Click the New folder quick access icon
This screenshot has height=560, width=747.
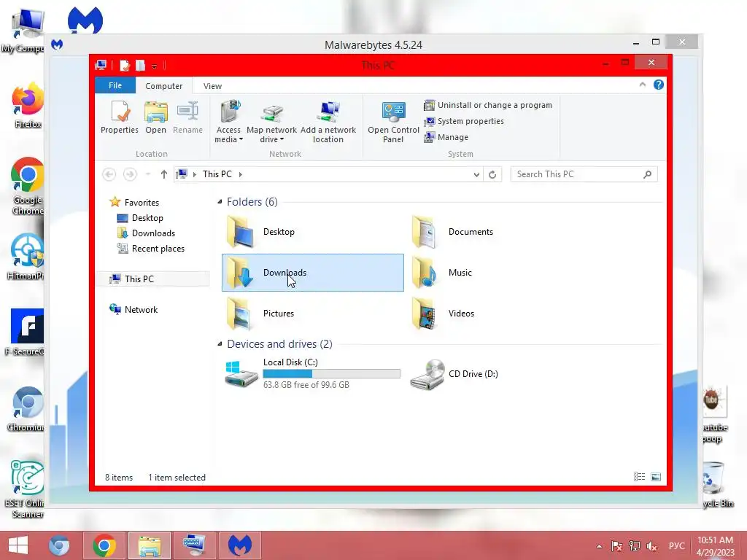[x=140, y=65]
